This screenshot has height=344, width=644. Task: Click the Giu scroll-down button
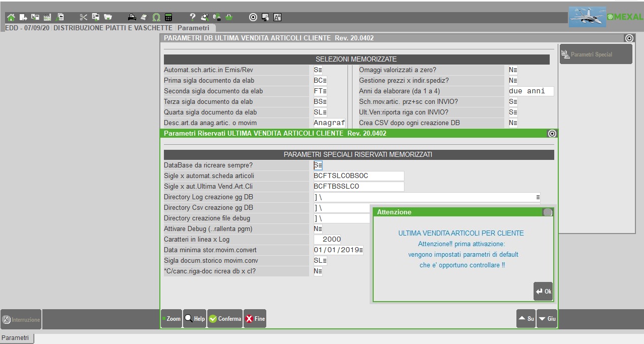[x=547, y=319]
